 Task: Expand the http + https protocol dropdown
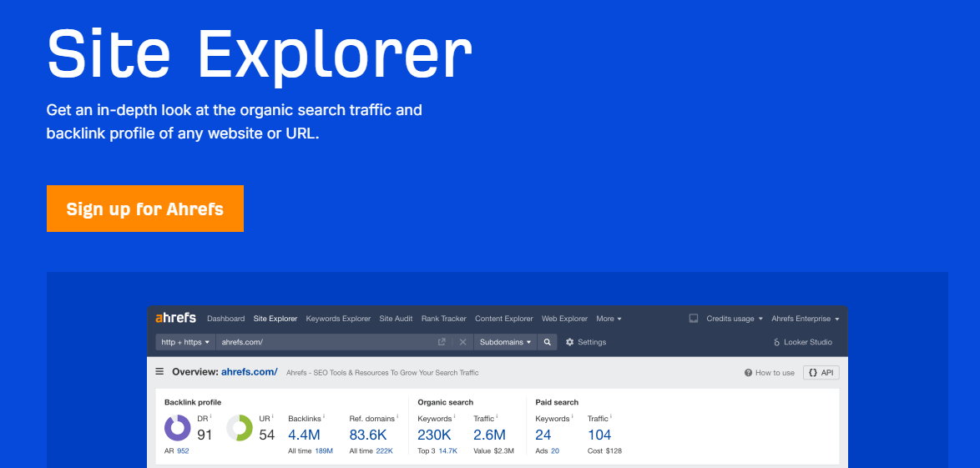[x=185, y=342]
